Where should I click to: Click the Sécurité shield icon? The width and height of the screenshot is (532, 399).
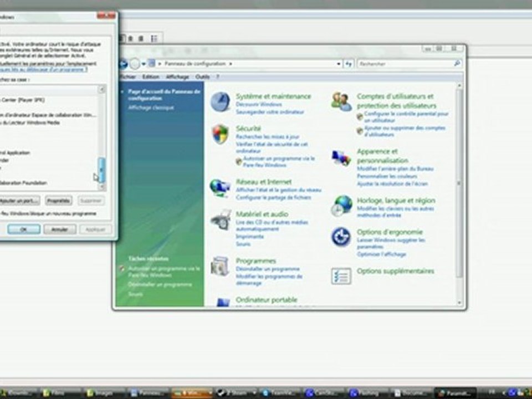pyautogui.click(x=221, y=134)
